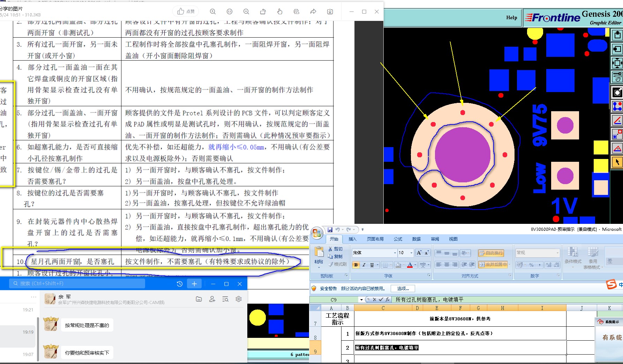Save the Excel workbook via quick access
Image resolution: width=623 pixels, height=364 pixels.
pos(330,229)
